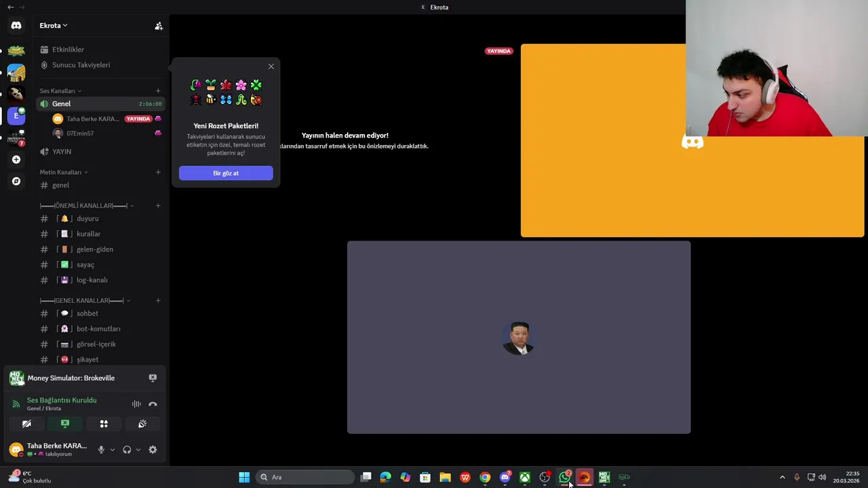This screenshot has width=868, height=488.
Task: Open the Windows Start menu
Action: [x=244, y=477]
